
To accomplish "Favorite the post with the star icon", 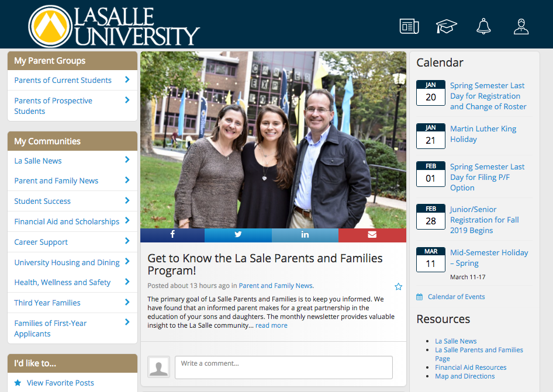I will click(399, 287).
